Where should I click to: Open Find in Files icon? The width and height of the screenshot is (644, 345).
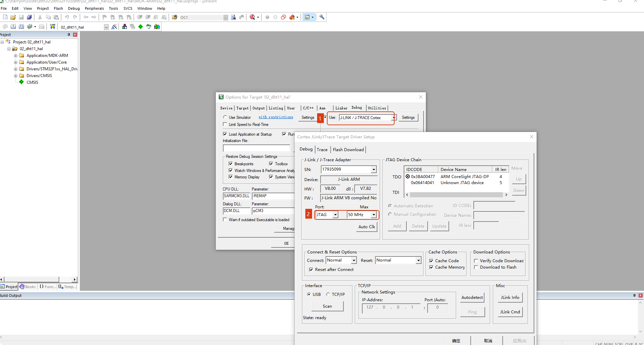(174, 17)
